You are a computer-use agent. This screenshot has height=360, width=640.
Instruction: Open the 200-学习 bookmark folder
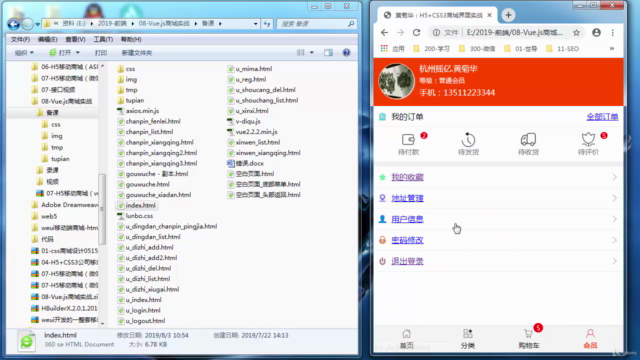[431, 49]
